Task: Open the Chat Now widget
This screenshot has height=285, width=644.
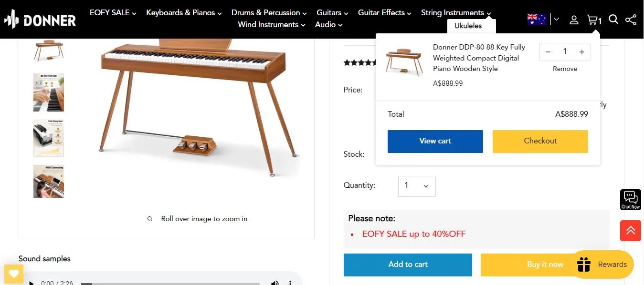Action: click(630, 199)
